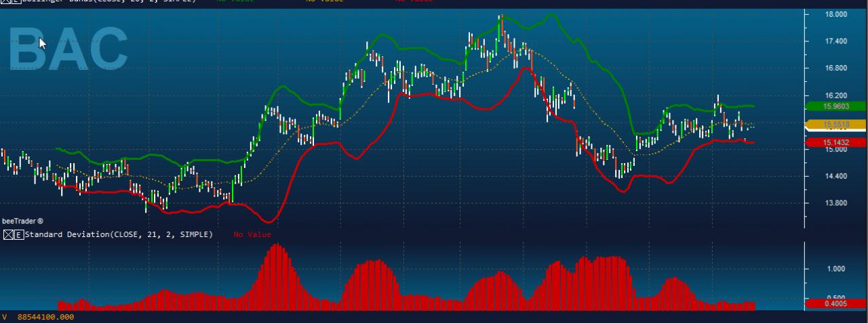Open the beeTrader ® logo link
868x323 pixels.
[x=23, y=221]
